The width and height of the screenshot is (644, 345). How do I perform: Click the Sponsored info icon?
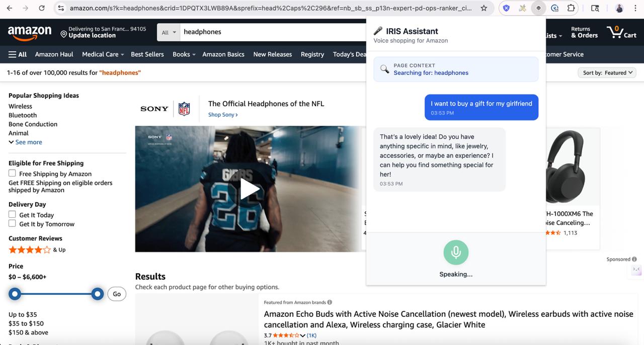pyautogui.click(x=634, y=259)
